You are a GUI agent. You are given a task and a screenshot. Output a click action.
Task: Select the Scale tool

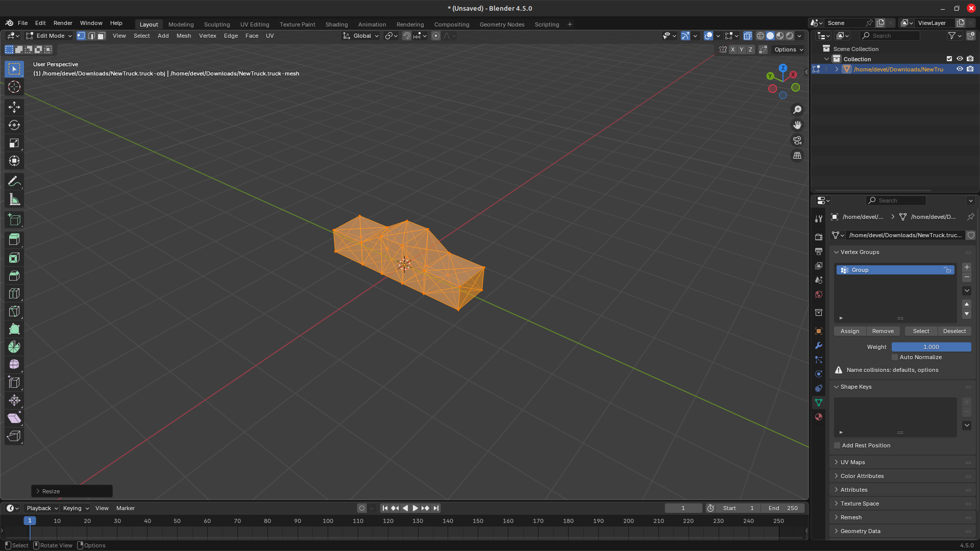click(x=14, y=143)
